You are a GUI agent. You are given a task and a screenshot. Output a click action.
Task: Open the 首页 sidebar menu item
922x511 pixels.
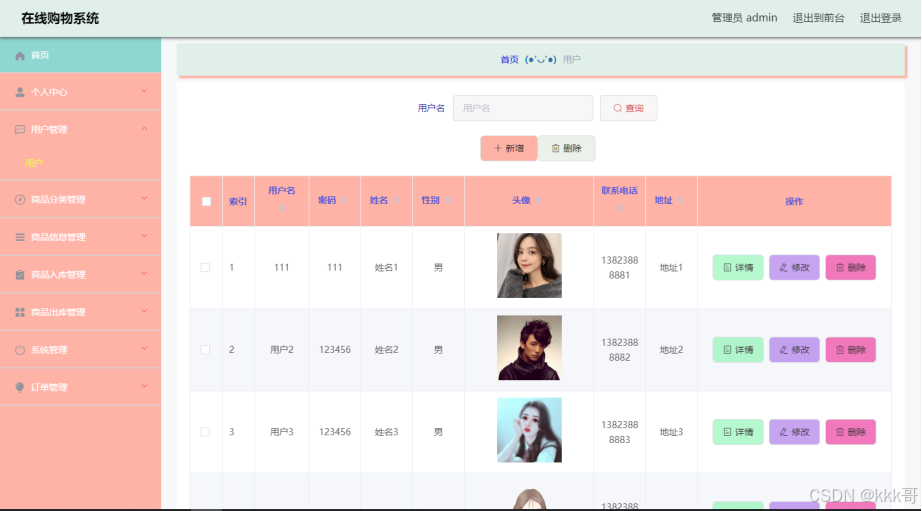point(81,55)
